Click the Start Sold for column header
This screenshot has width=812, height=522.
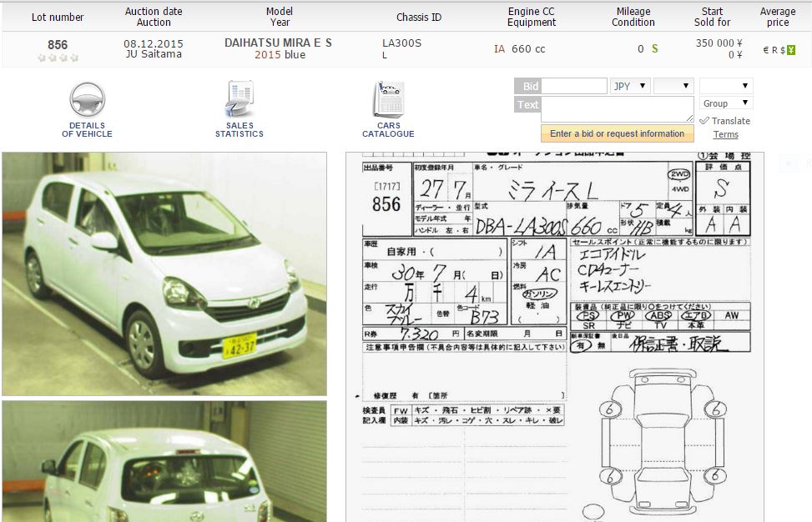713,17
